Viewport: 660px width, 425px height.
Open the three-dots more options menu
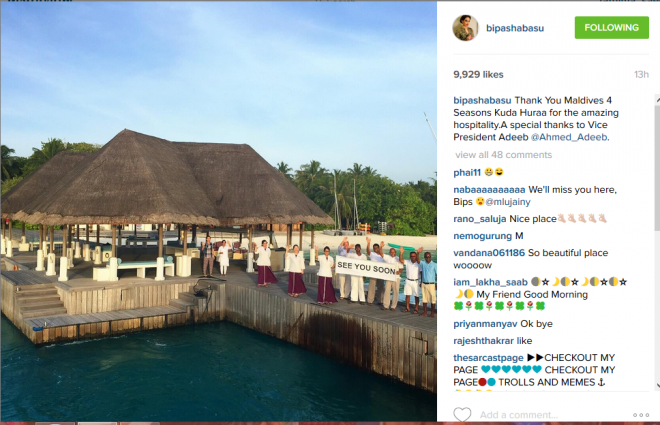tap(641, 414)
